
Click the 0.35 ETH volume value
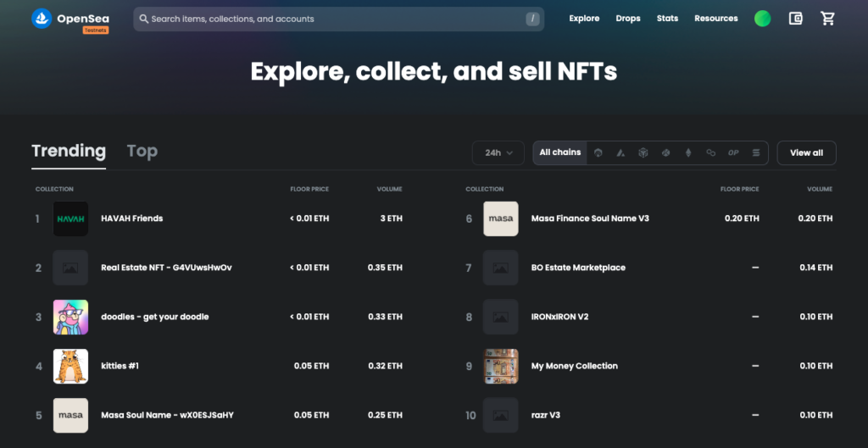click(x=386, y=268)
